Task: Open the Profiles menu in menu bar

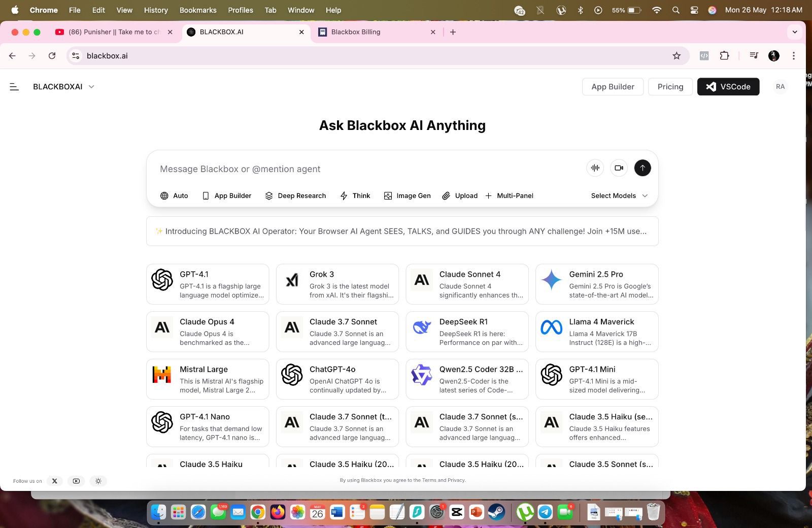Action: (241, 10)
